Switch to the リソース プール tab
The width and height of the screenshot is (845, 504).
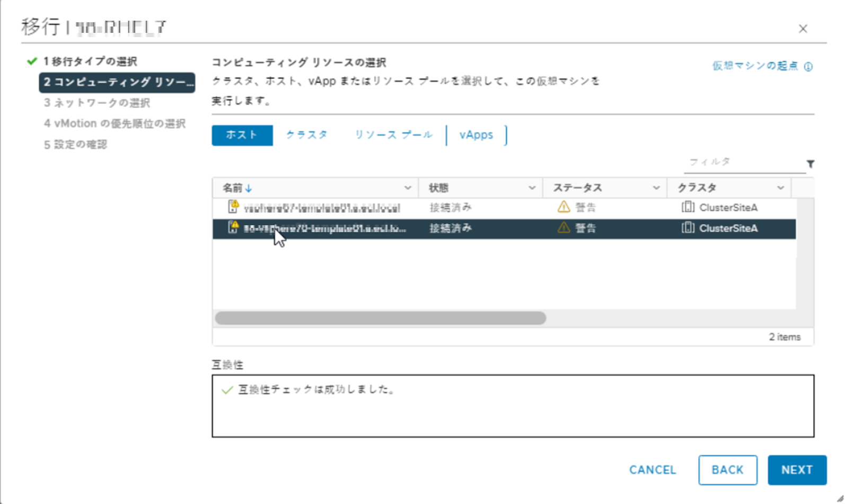pos(393,135)
